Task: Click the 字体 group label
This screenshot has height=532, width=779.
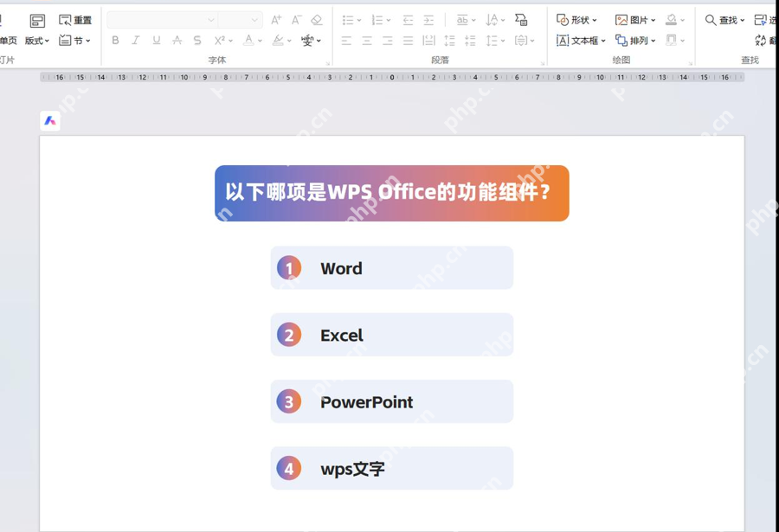Action: point(217,60)
